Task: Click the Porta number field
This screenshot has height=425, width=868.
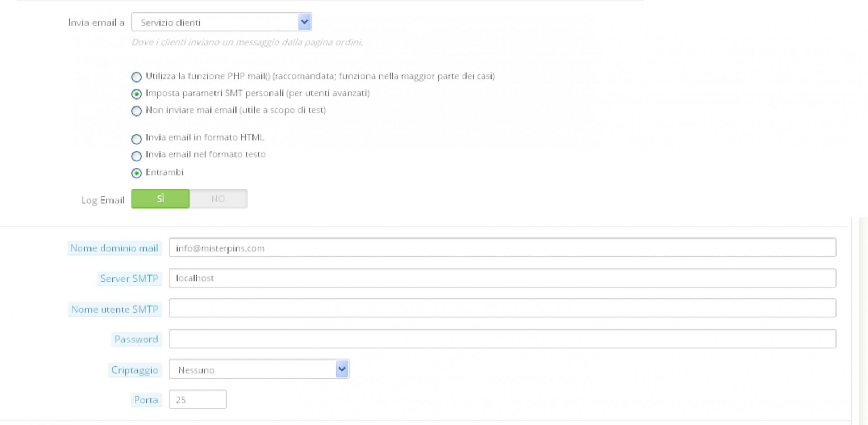Action: tap(197, 399)
